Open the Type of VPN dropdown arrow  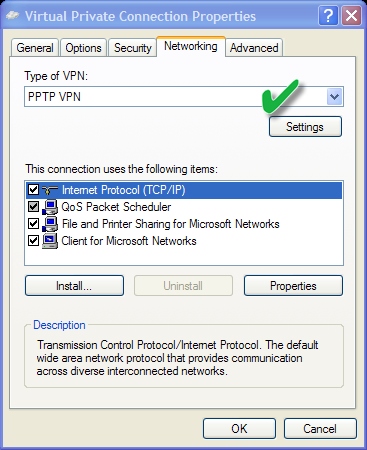334,97
